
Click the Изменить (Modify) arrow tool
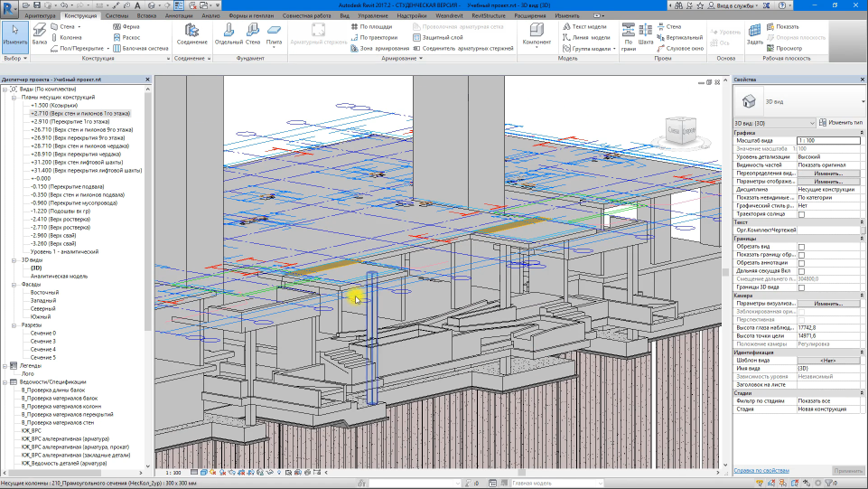pos(14,34)
